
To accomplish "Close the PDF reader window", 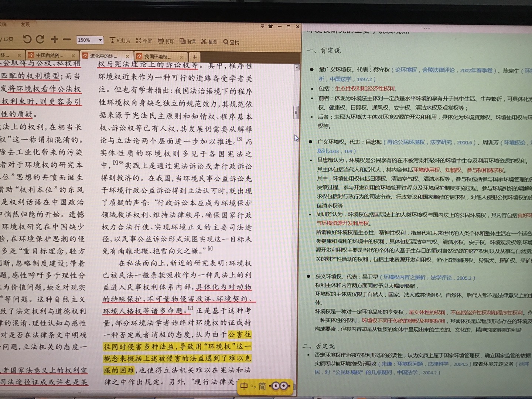I will [297, 27].
